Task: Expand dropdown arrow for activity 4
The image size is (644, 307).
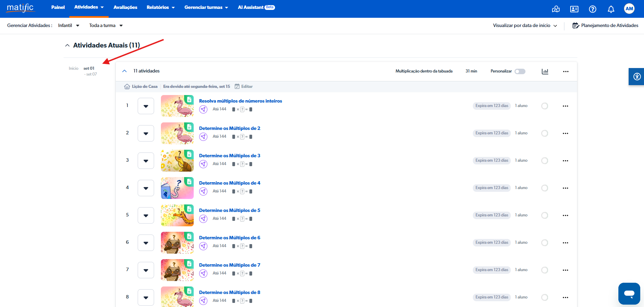Action: [x=146, y=188]
